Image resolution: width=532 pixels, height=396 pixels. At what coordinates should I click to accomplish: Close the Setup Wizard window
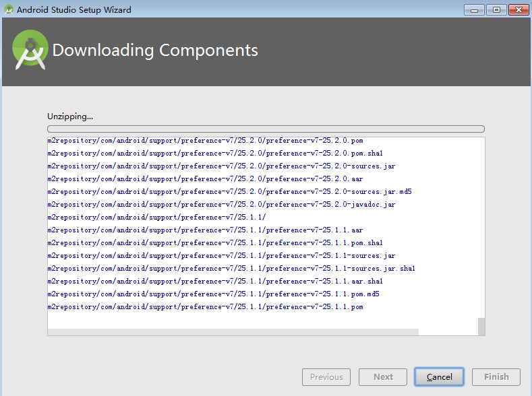pos(519,10)
